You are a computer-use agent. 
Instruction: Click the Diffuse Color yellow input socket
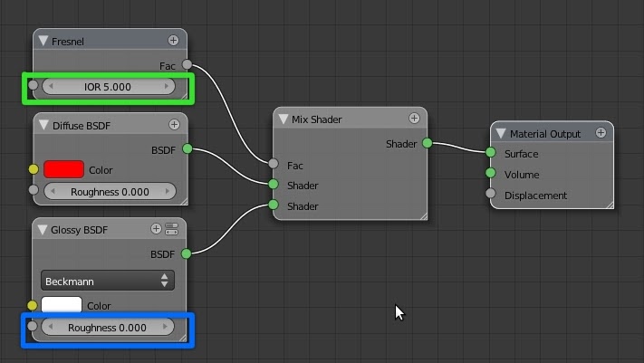[x=34, y=168]
